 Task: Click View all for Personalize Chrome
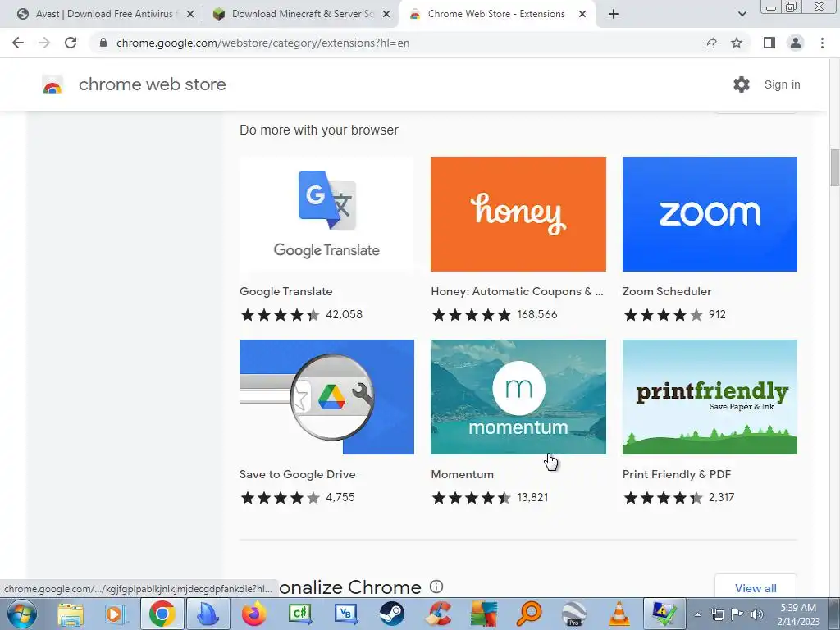point(756,588)
